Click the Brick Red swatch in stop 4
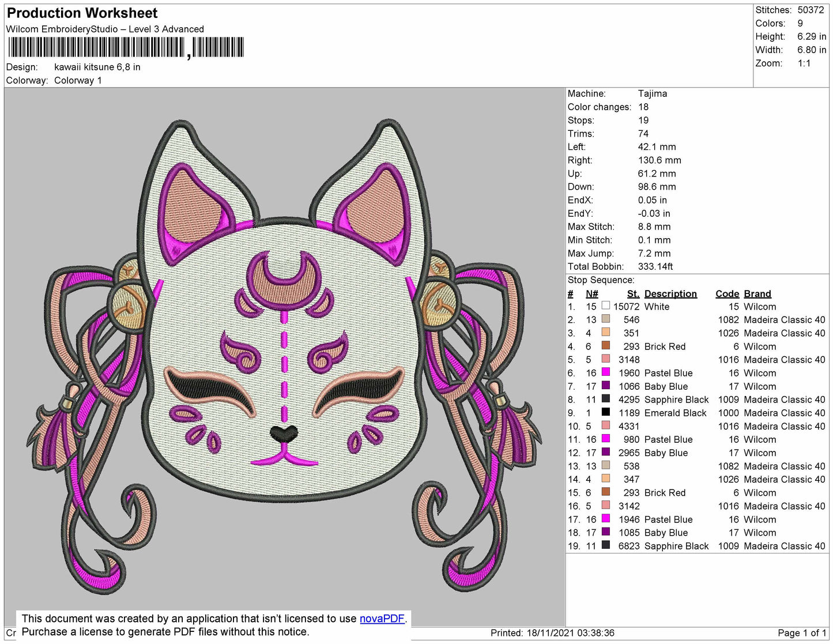This screenshot has height=644, width=833. coord(606,346)
